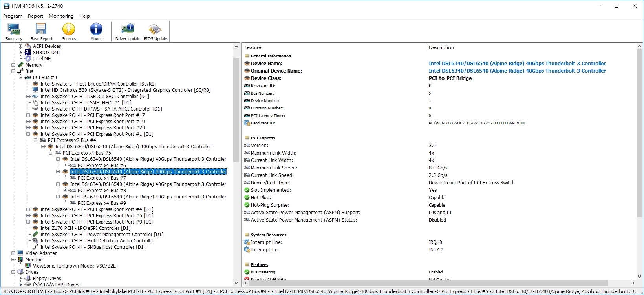Image resolution: width=644 pixels, height=295 pixels.
Task: Click the Device Name description link
Action: point(517,63)
